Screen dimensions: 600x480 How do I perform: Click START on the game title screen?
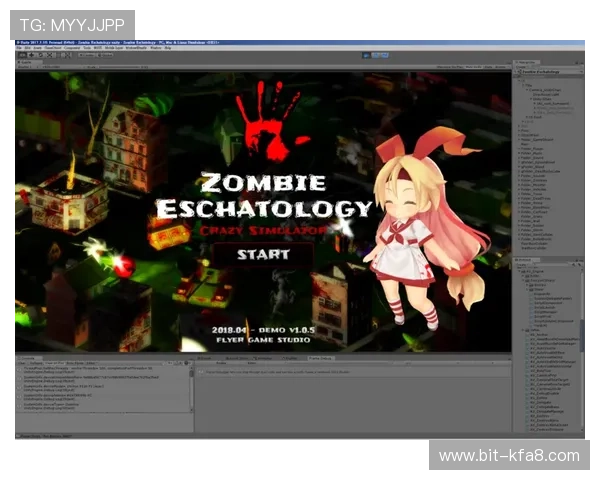262,254
